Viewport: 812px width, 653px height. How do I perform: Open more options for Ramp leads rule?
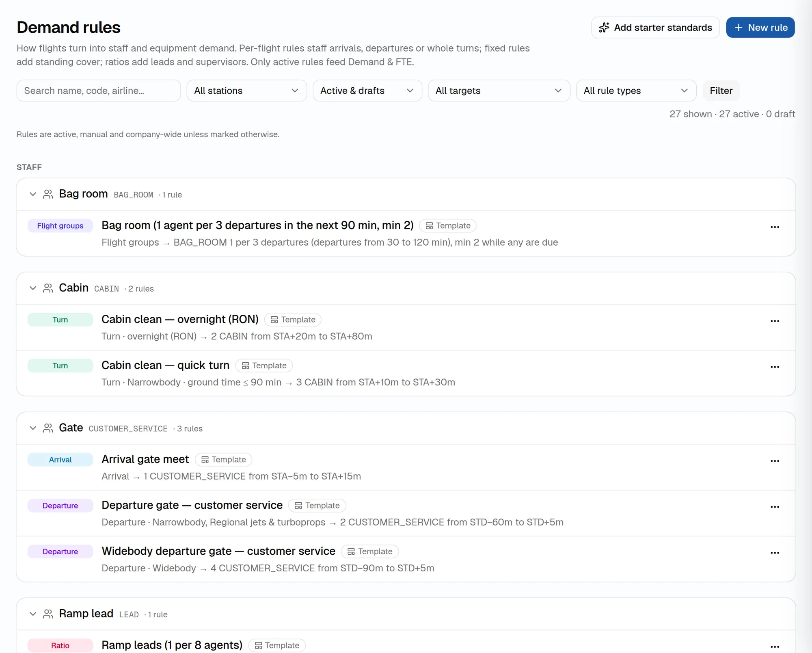775,647
